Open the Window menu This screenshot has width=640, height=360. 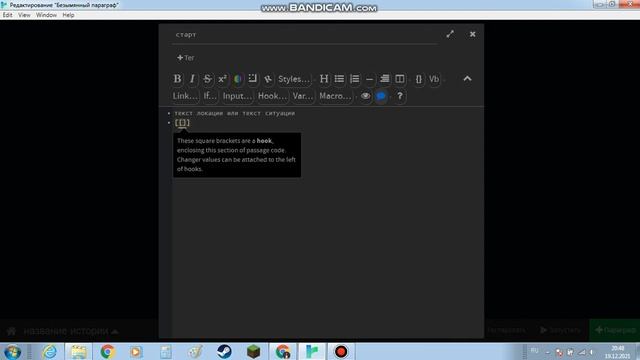pyautogui.click(x=46, y=15)
